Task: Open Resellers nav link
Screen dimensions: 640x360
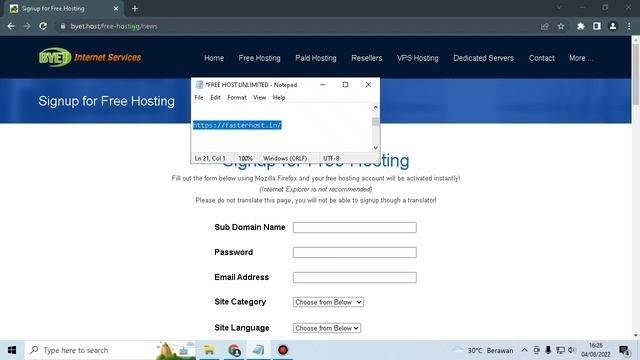Action: (367, 58)
